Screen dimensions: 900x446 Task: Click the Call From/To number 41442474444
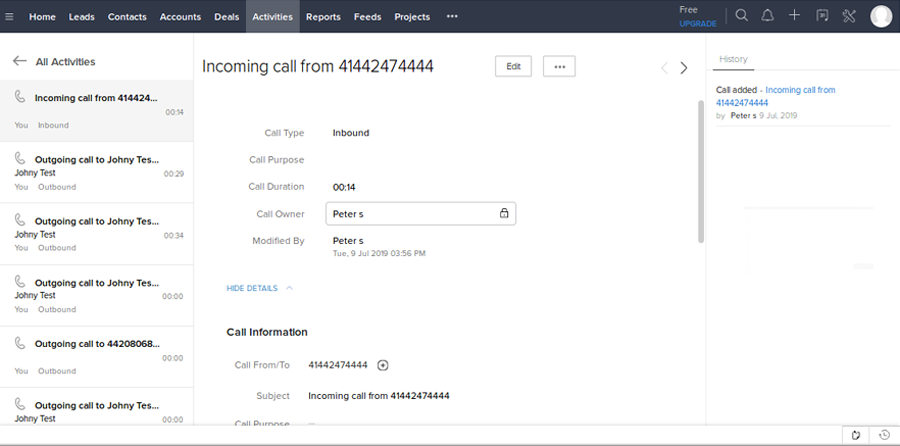coord(338,364)
